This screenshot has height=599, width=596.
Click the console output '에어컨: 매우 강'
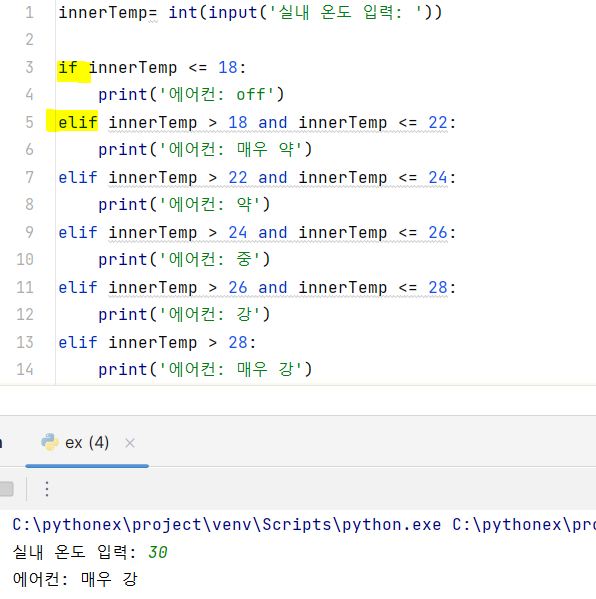(x=75, y=579)
